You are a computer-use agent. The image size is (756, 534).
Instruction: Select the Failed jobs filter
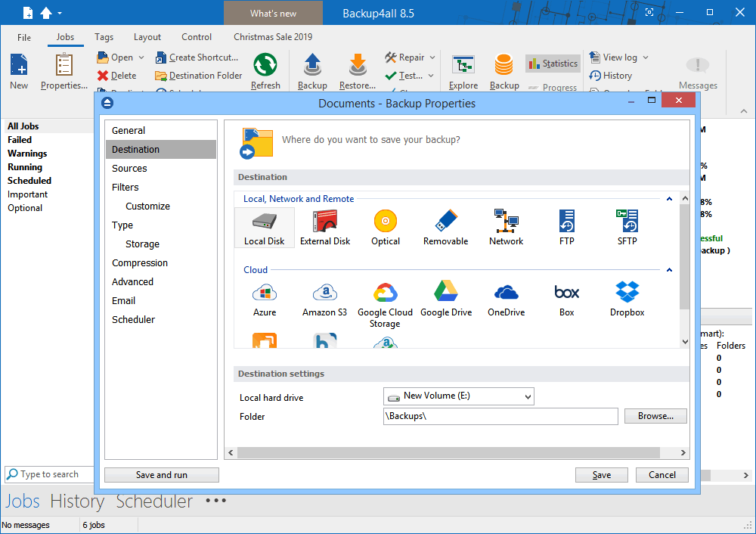[x=20, y=140]
